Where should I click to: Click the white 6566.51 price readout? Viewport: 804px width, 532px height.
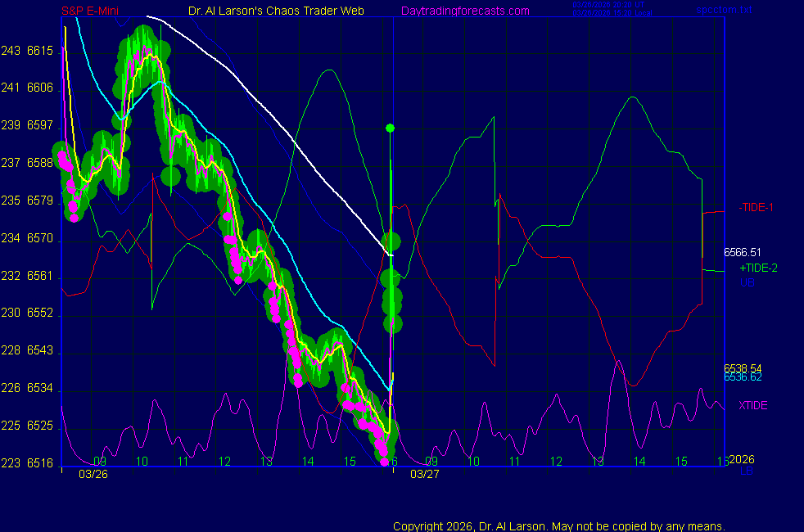coord(743,253)
